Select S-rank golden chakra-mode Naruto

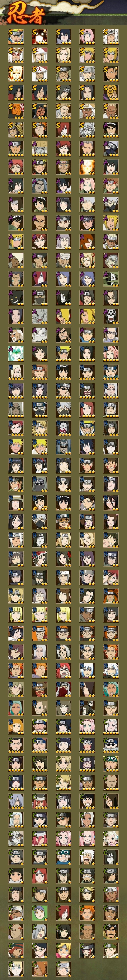coord(16,74)
